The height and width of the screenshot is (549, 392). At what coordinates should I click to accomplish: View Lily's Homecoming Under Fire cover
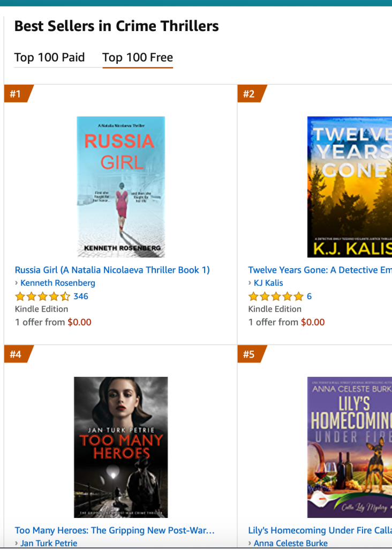(x=349, y=447)
